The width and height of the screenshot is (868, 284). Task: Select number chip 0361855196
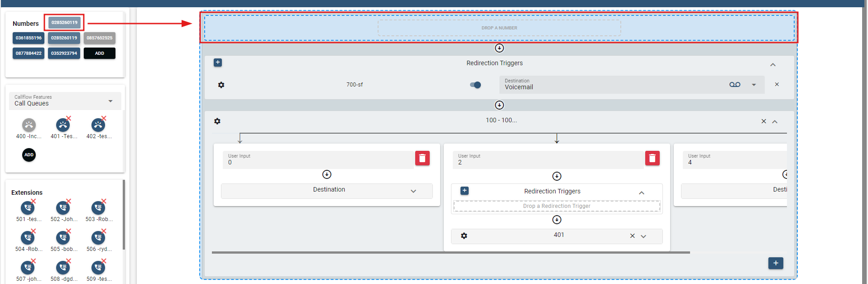pos(29,38)
